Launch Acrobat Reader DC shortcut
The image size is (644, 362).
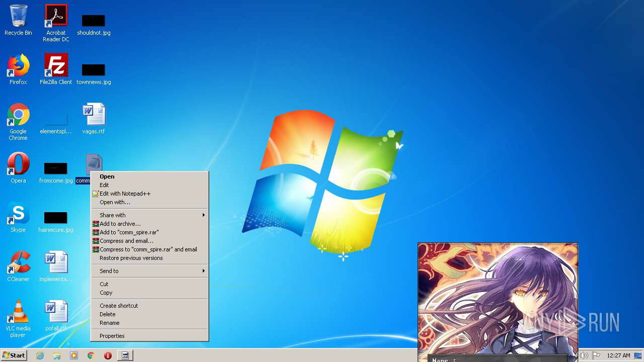(x=56, y=23)
